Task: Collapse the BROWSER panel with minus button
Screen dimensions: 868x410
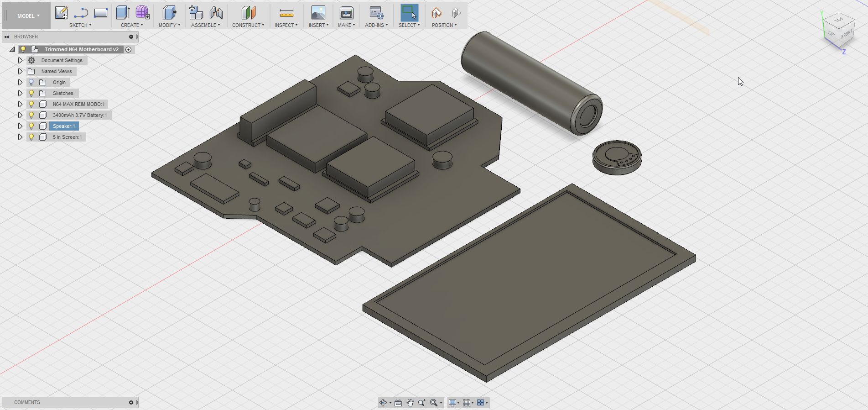Action: [x=131, y=37]
